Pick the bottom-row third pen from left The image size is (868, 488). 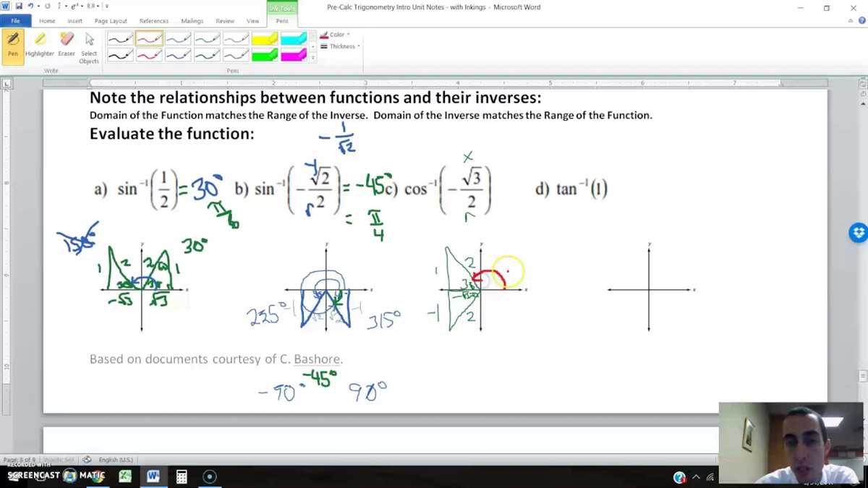point(178,54)
